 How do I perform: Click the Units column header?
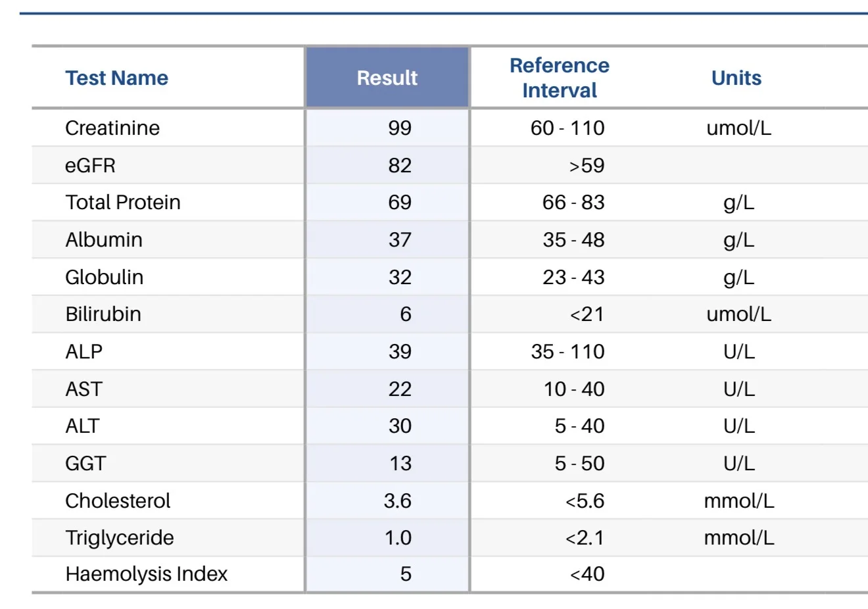click(736, 78)
